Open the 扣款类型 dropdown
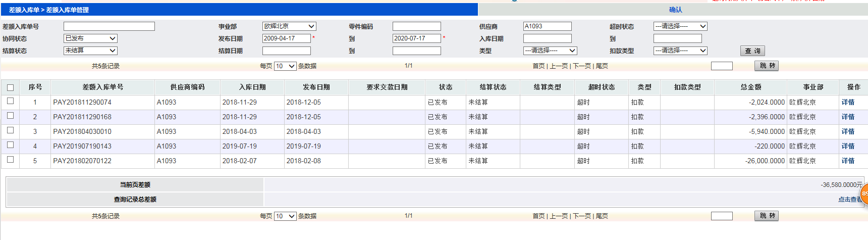This screenshot has width=868, height=240. 680,51
